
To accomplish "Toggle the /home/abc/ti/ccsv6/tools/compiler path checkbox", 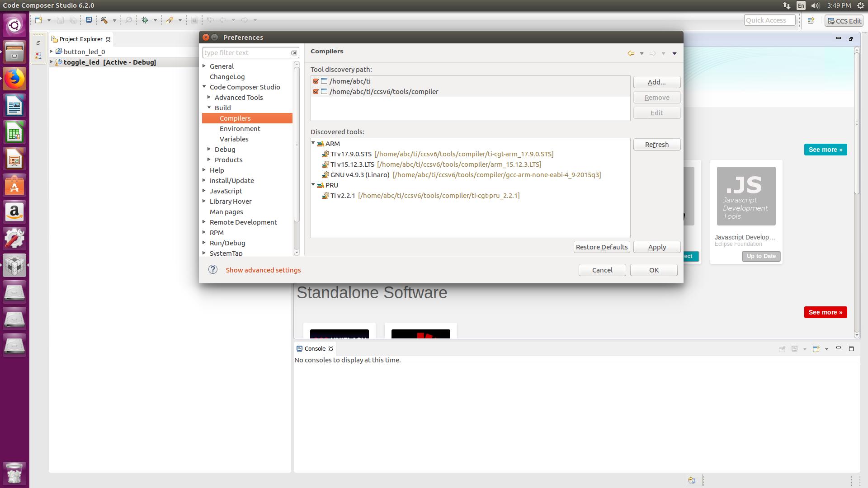I will tap(316, 92).
